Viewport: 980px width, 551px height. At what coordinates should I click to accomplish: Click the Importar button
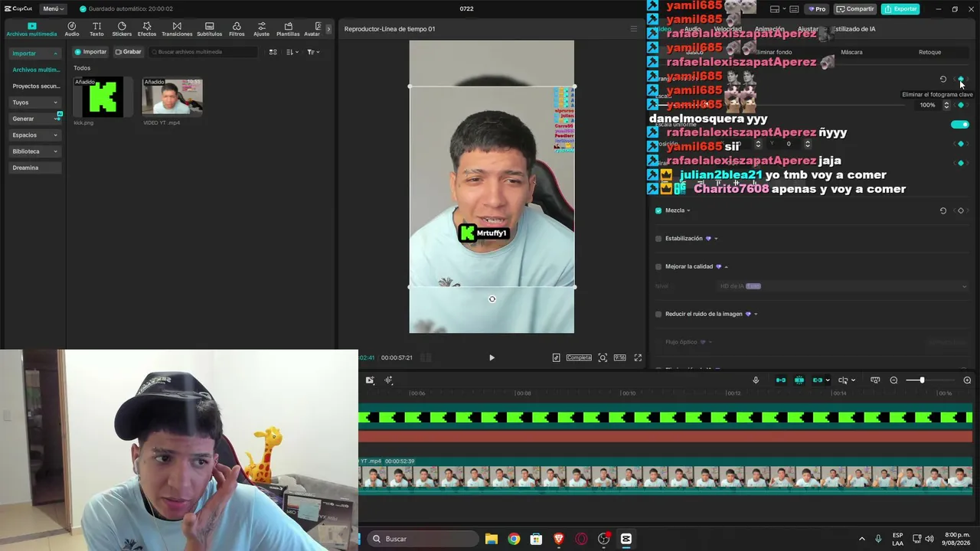click(x=91, y=52)
